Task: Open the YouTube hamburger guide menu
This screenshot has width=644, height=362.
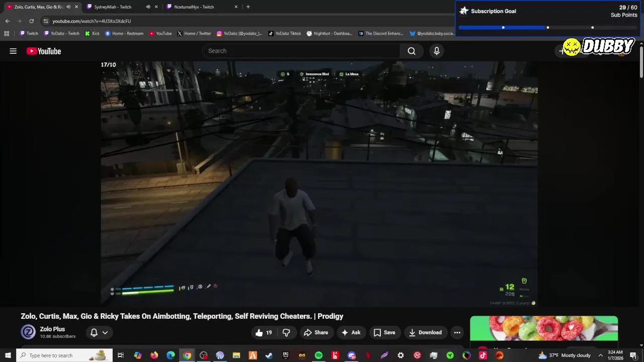Action: click(x=13, y=51)
